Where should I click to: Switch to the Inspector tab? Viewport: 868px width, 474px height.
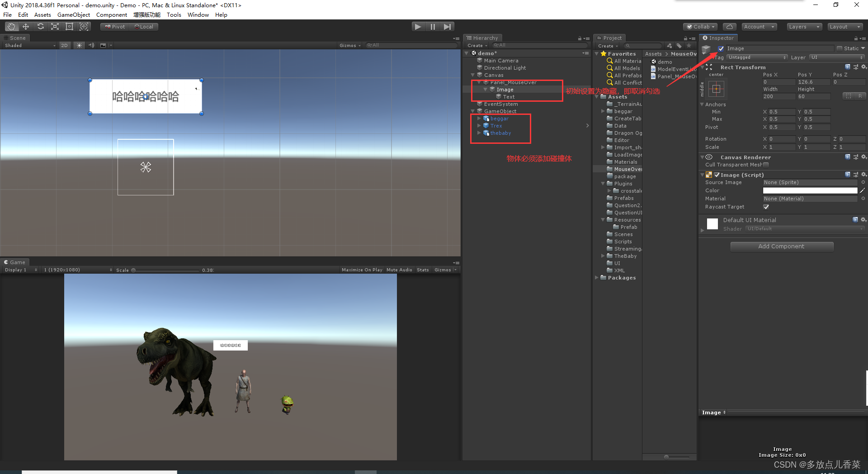pos(718,38)
